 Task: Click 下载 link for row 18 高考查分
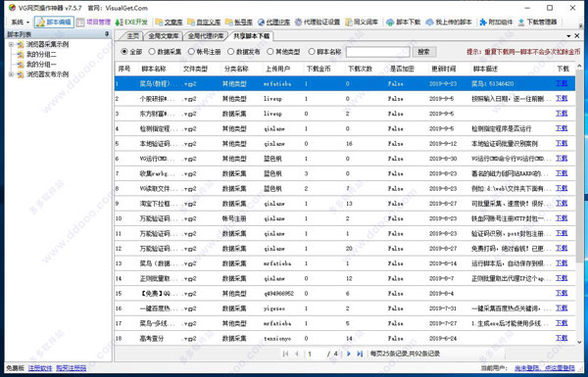coord(562,338)
